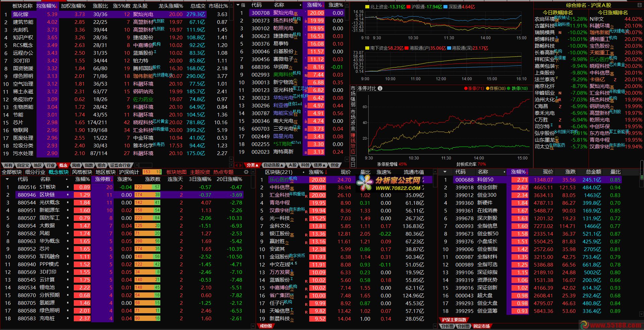Open the dropdown arrow left of the index list's 代码 header
Image resolution: width=644 pixels, height=330 pixels.
[x=445, y=172]
